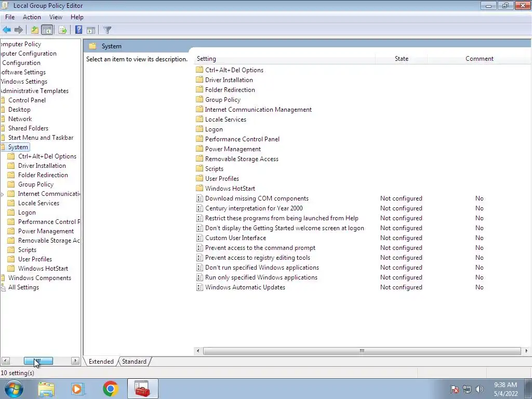Click the Export List toolbar icon

pyautogui.click(x=62, y=30)
